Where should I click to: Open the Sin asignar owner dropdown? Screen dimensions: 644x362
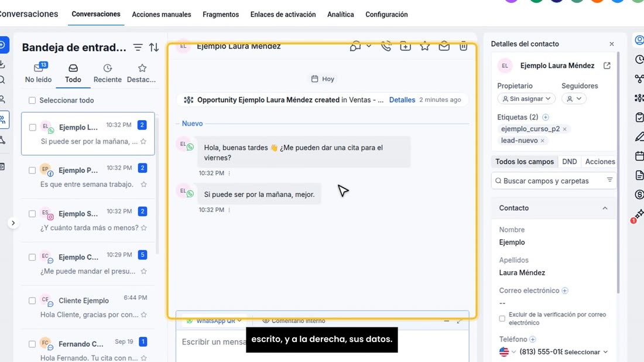526,98
